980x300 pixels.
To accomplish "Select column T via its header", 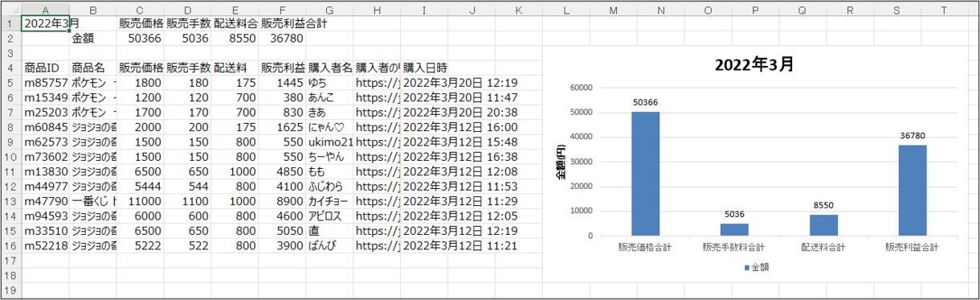I will click(x=944, y=9).
